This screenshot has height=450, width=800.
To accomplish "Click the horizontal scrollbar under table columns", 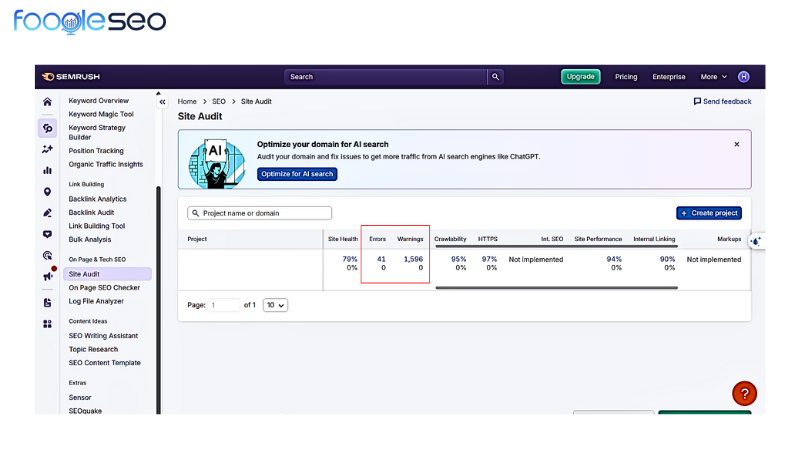I will (556, 287).
